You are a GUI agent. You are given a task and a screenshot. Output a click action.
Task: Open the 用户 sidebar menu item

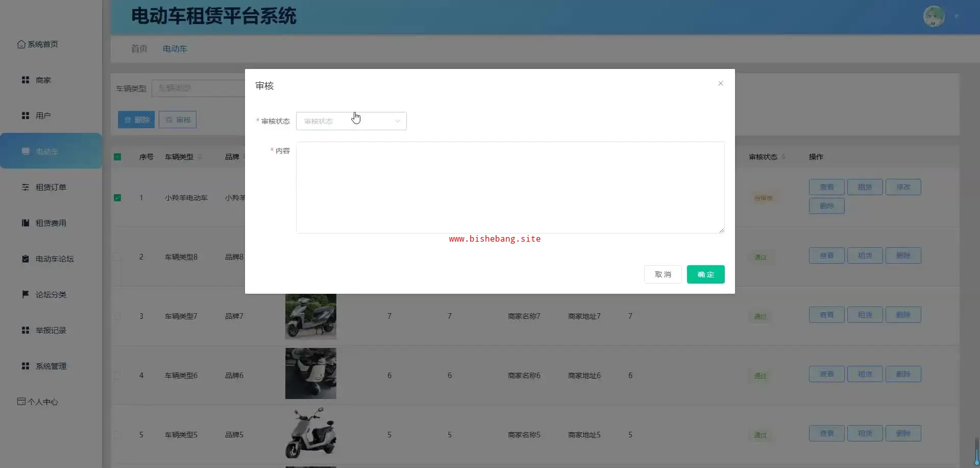click(43, 116)
